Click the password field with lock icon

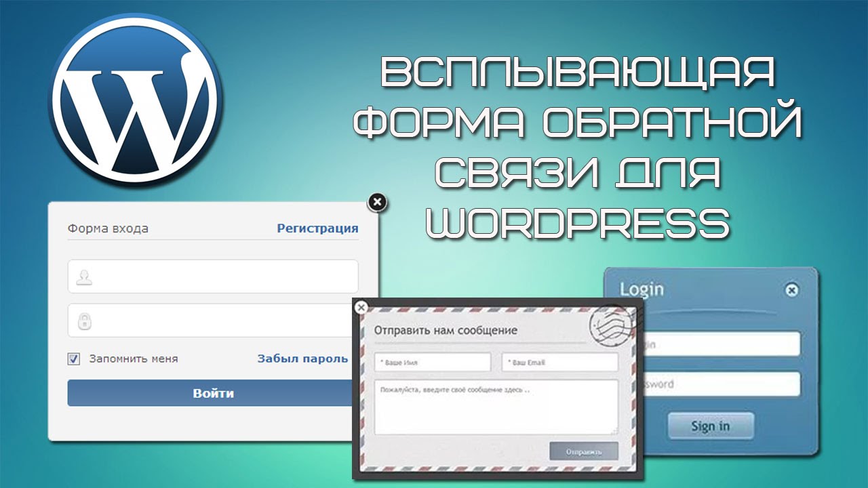tap(213, 321)
